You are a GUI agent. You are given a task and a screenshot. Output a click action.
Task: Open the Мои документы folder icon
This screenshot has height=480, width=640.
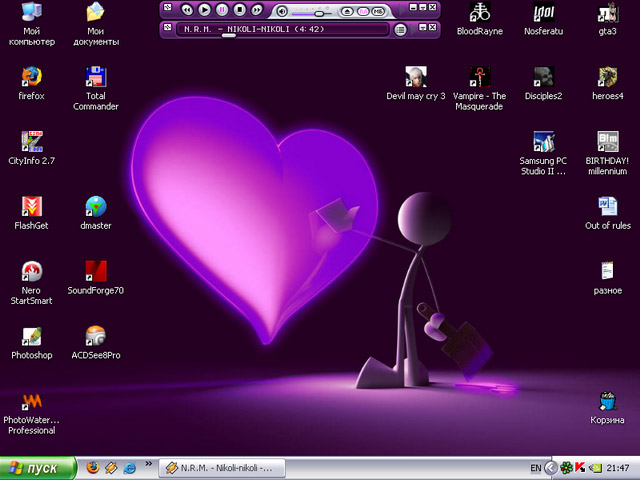pyautogui.click(x=96, y=24)
